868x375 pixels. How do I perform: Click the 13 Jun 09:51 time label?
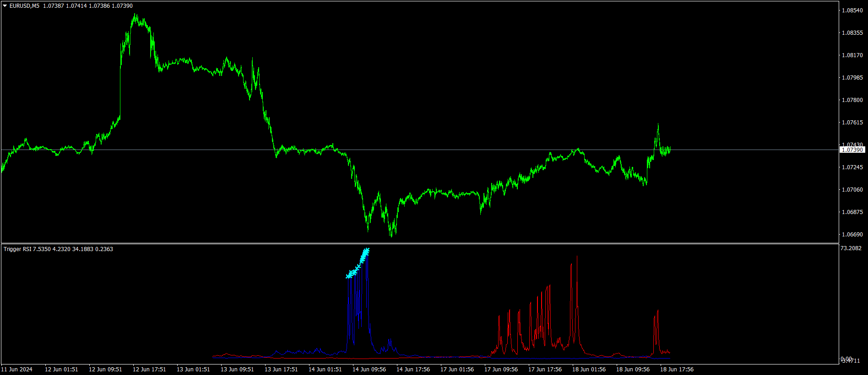(x=237, y=370)
